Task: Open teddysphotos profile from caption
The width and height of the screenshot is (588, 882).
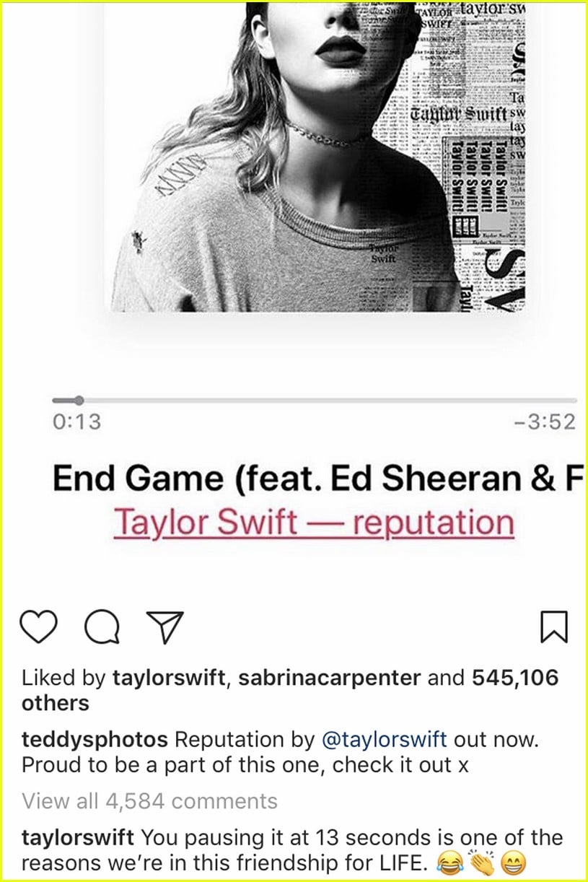Action: coord(95,740)
